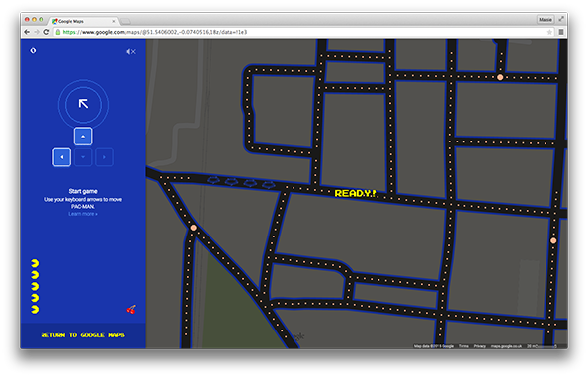Open the maps.google.co.uk footer link
The width and height of the screenshot is (588, 377).
click(x=506, y=346)
